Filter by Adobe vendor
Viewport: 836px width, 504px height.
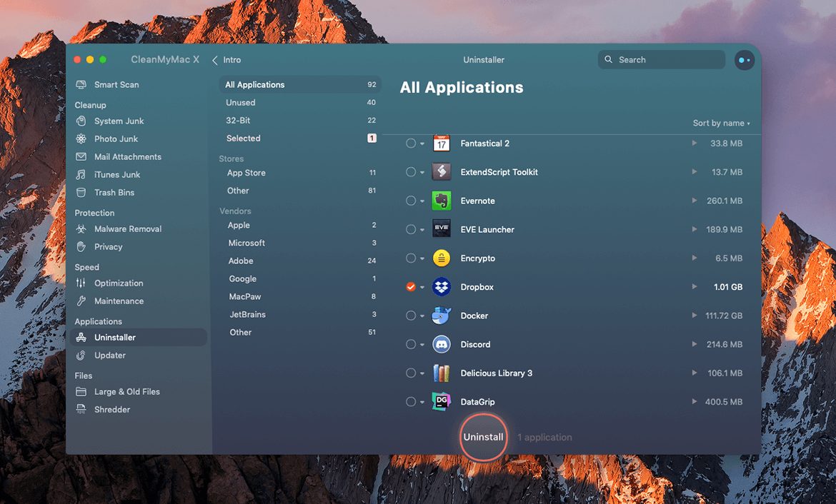pos(300,261)
